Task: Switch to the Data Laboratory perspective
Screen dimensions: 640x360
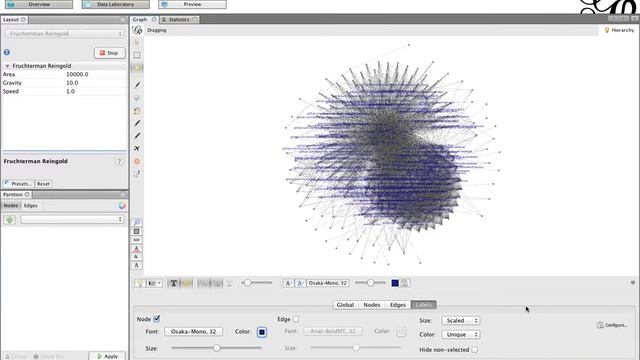Action: [x=116, y=4]
